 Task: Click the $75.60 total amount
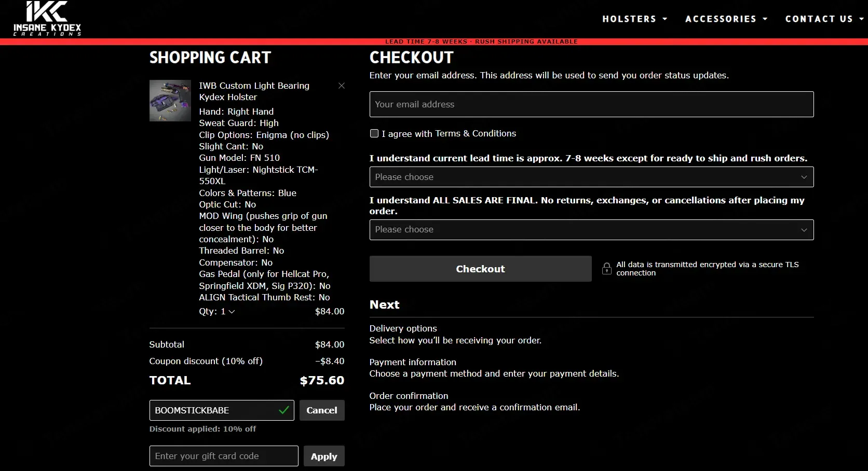point(322,380)
